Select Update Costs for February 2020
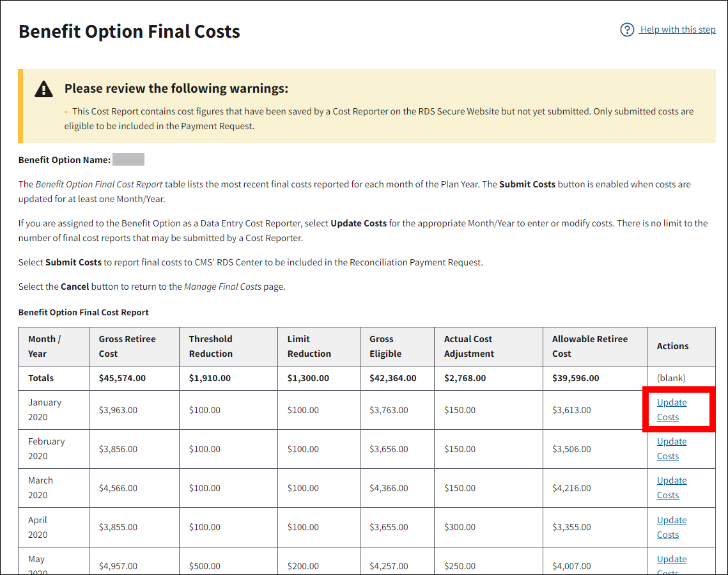 [x=671, y=448]
